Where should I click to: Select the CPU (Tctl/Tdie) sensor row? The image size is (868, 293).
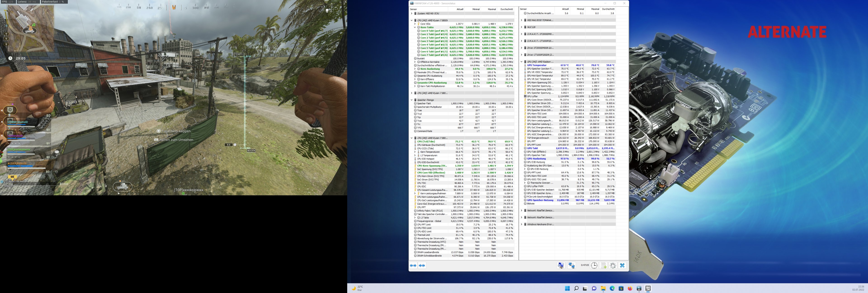(x=426, y=142)
